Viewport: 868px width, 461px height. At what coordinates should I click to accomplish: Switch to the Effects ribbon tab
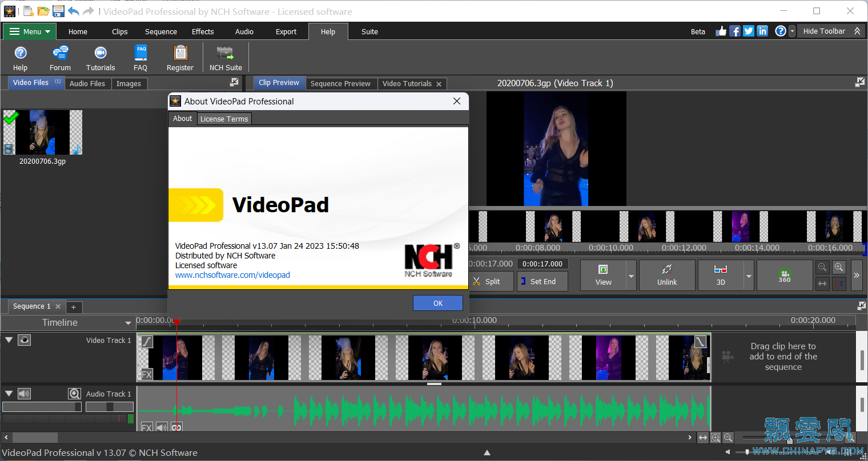(203, 31)
